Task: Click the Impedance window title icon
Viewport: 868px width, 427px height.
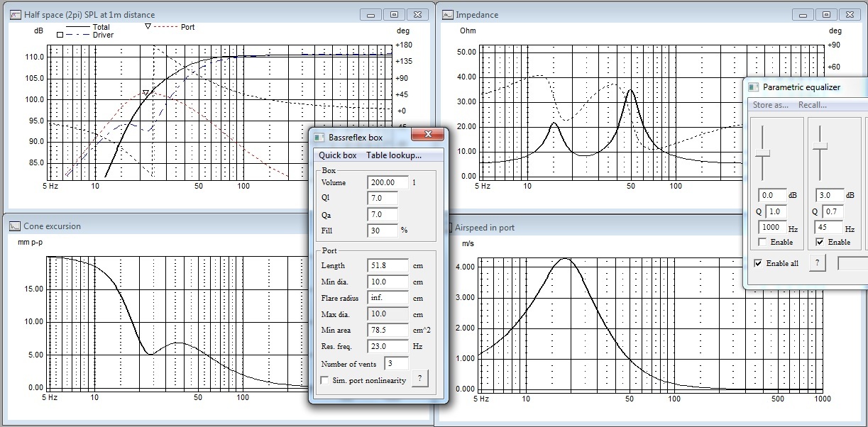Action: [448, 15]
